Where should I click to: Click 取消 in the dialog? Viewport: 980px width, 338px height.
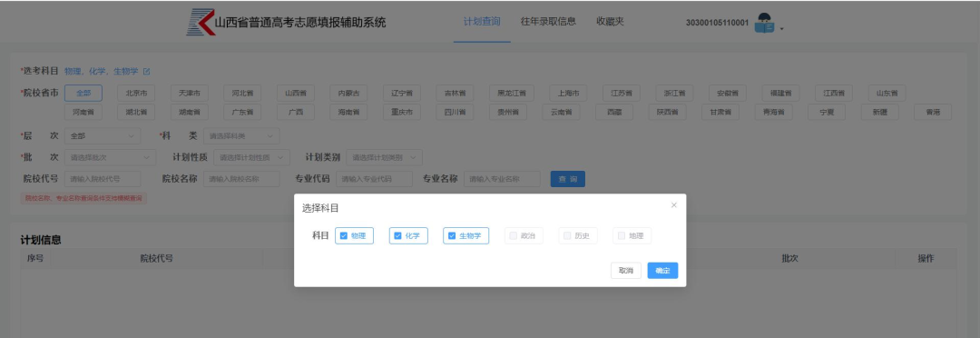[x=625, y=271]
